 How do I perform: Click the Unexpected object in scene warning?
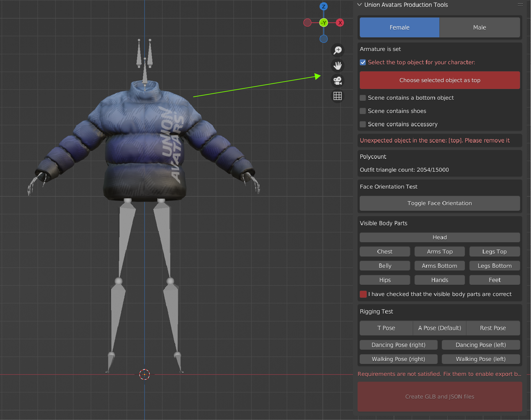(435, 141)
